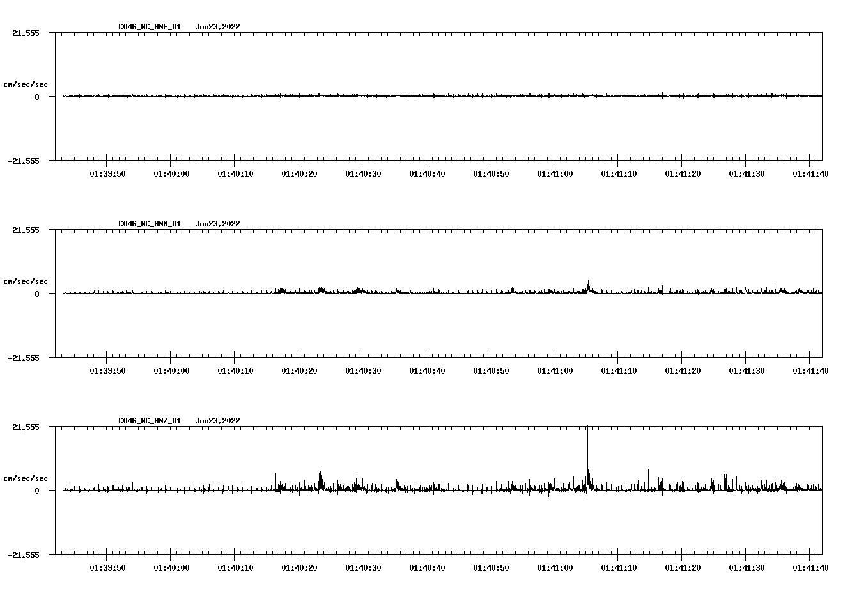Click the Jun23,2022 date on HNZ plot
Screen dimensions: 868x591
pyautogui.click(x=218, y=421)
